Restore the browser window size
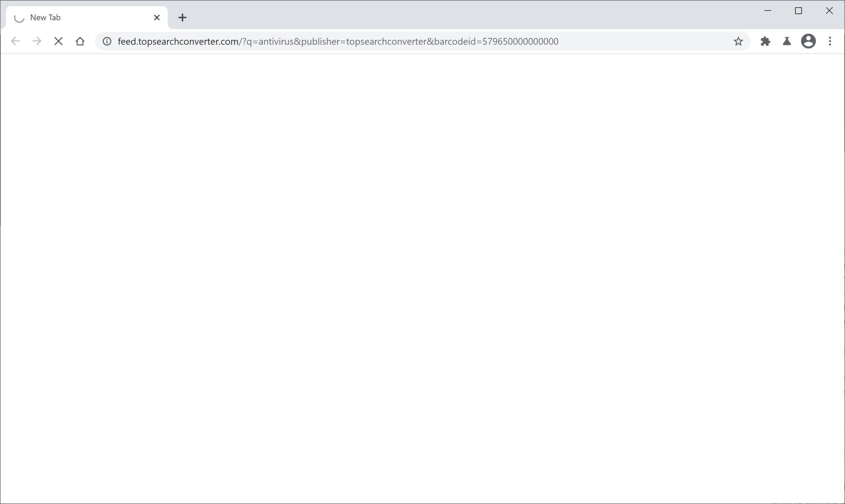 click(x=798, y=11)
